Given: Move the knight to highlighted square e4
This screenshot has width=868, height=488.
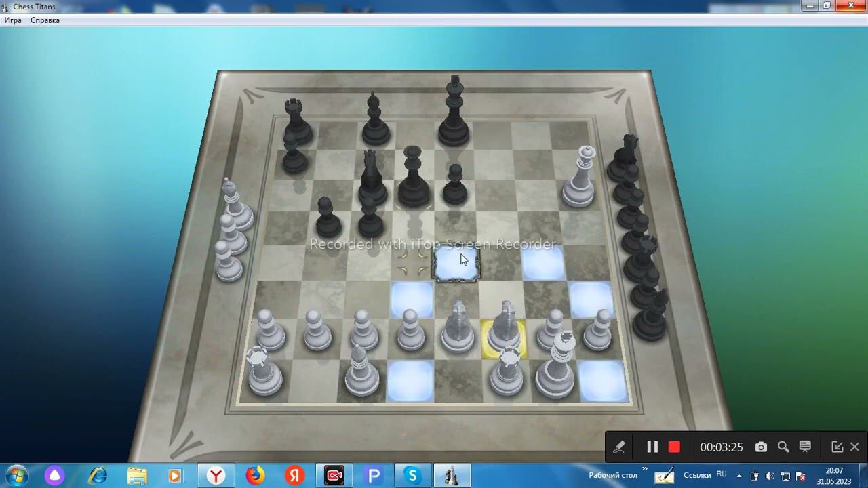Looking at the screenshot, I should [456, 264].
